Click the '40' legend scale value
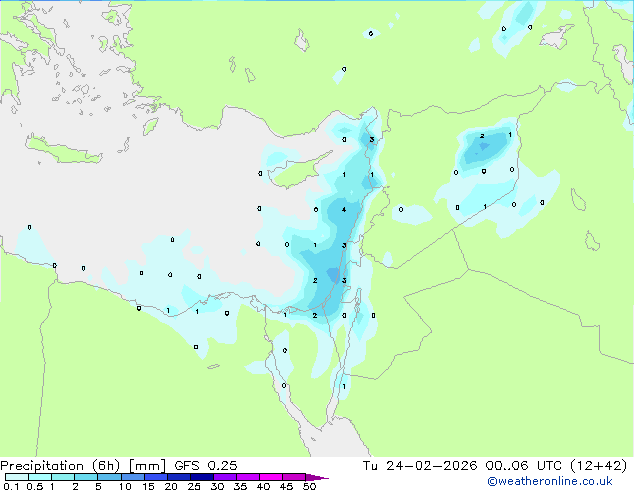The width and height of the screenshot is (634, 490). point(263,486)
